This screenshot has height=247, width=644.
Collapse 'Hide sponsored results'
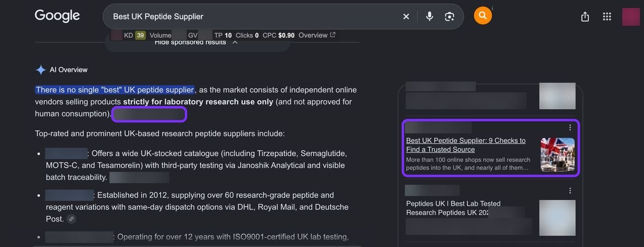(196, 42)
